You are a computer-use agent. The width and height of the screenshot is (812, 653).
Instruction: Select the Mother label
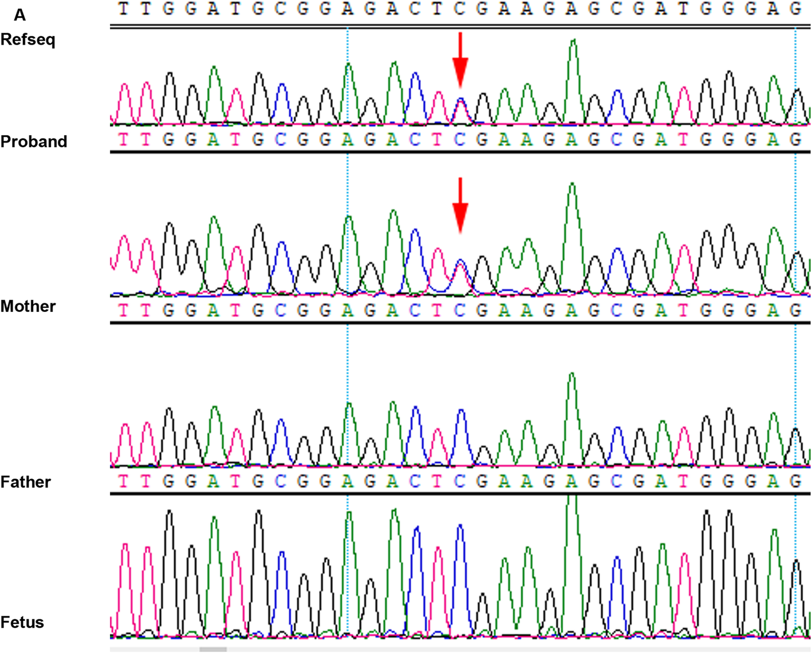(x=28, y=306)
